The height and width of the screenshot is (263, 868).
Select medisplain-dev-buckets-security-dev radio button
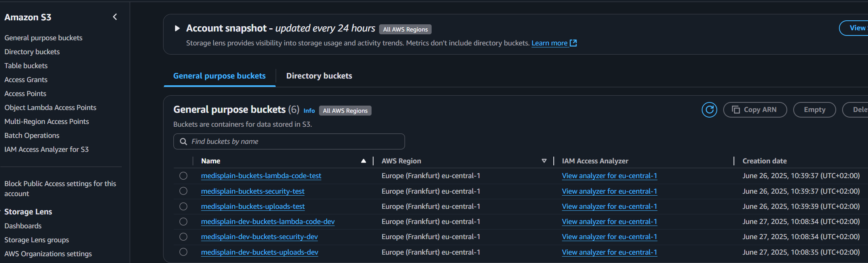point(183,237)
